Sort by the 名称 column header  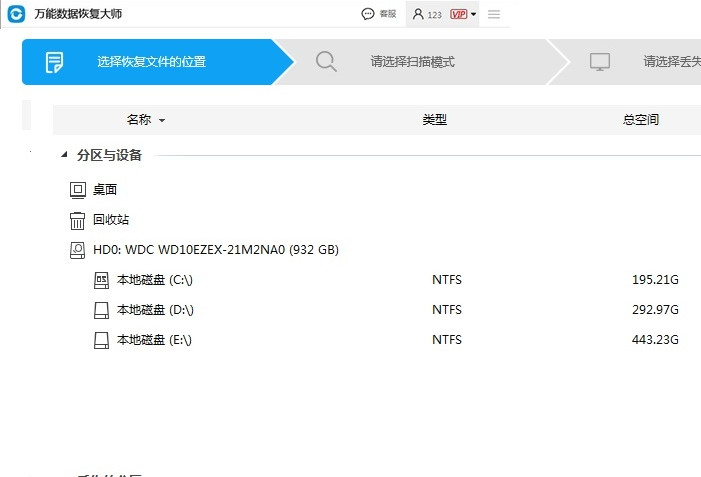tap(145, 120)
